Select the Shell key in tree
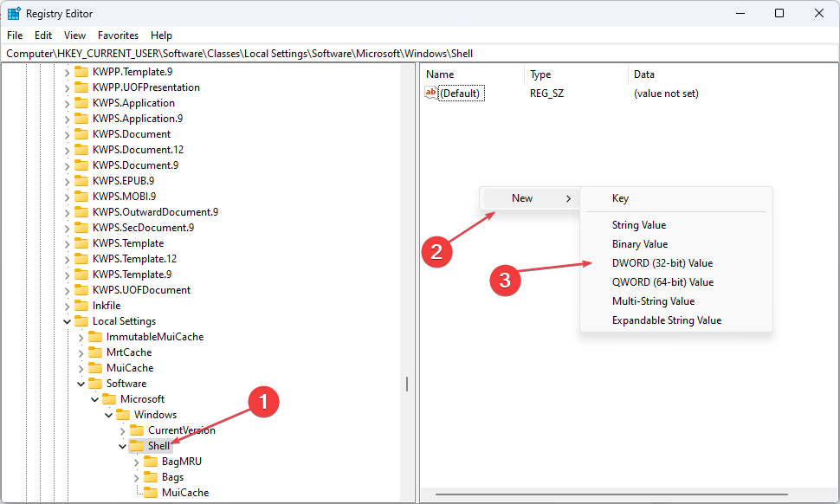 [x=158, y=446]
